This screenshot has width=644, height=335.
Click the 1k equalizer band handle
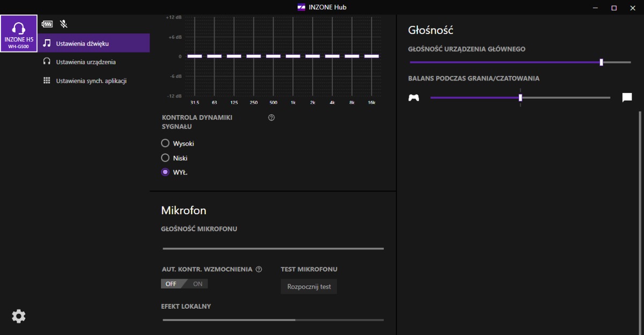293,56
